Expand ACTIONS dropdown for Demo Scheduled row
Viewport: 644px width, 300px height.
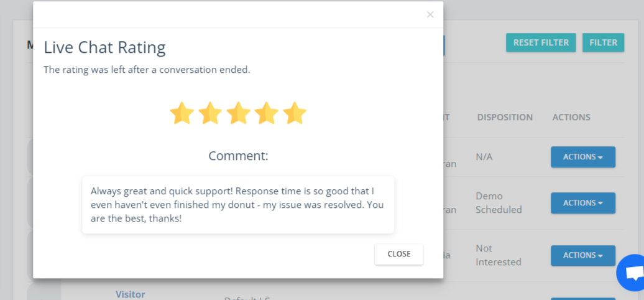tap(583, 203)
